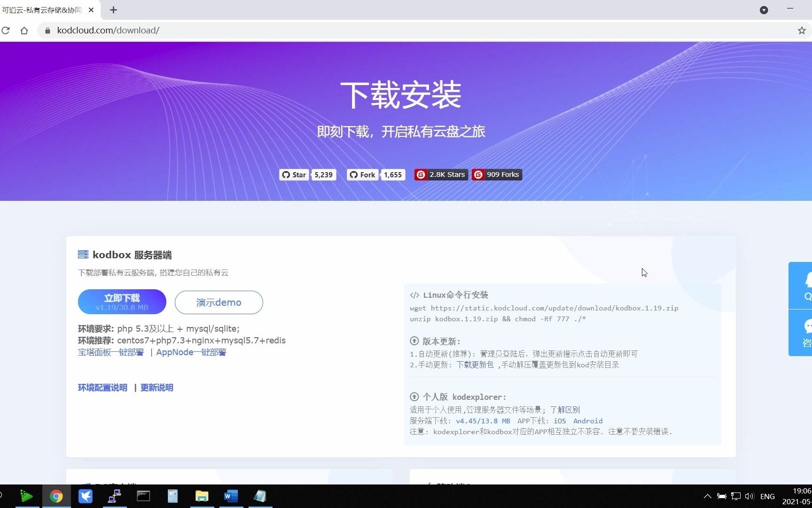This screenshot has width=812, height=508.
Task: Open the blue bird app in the taskbar
Action: tap(86, 496)
